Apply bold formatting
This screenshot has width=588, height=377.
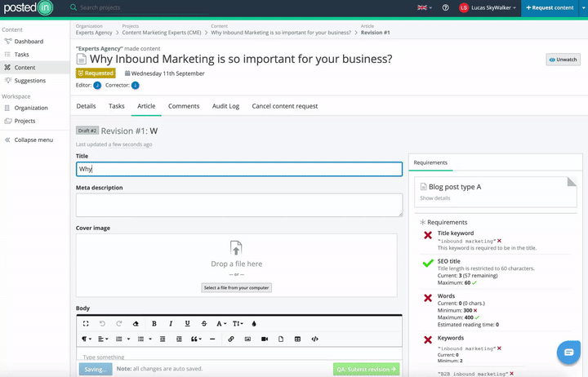(154, 323)
